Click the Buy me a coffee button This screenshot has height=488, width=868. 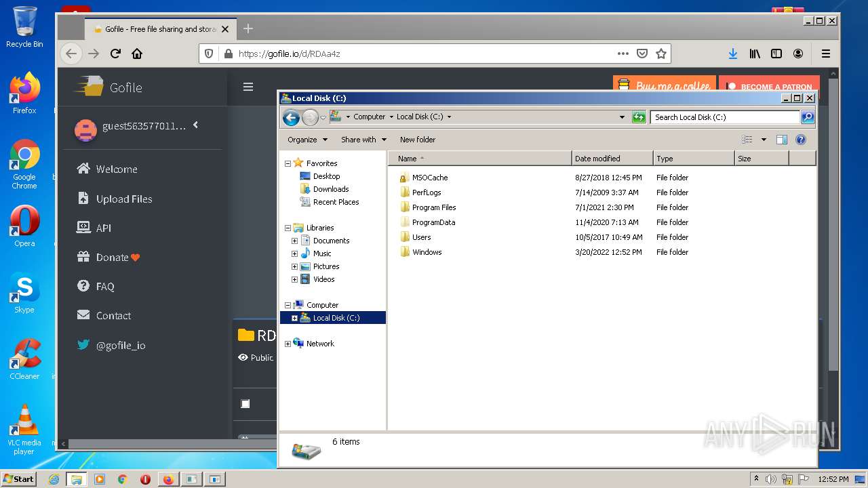tap(665, 87)
